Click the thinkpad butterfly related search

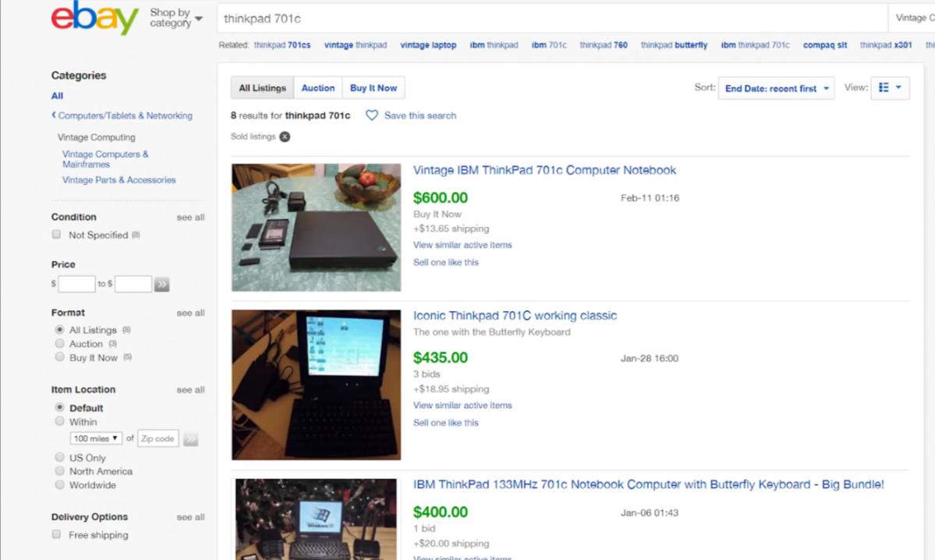point(674,44)
